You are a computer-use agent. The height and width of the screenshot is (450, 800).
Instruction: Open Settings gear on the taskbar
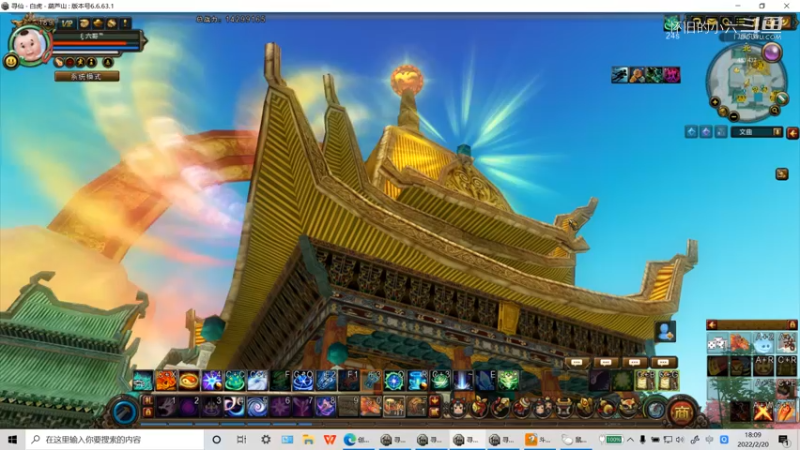point(265,439)
